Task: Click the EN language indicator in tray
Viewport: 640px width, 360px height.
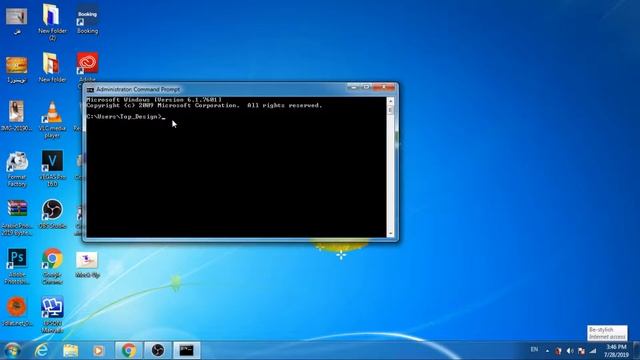Action: [x=534, y=349]
